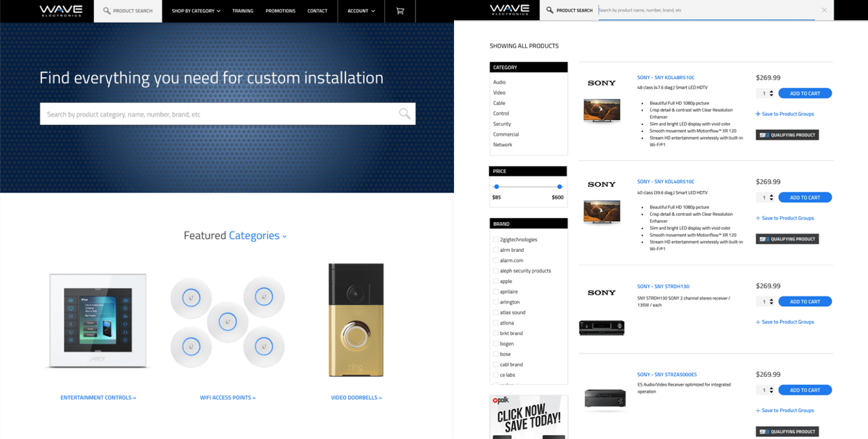Click the Wave Electronics logo on the homepage

pos(61,10)
